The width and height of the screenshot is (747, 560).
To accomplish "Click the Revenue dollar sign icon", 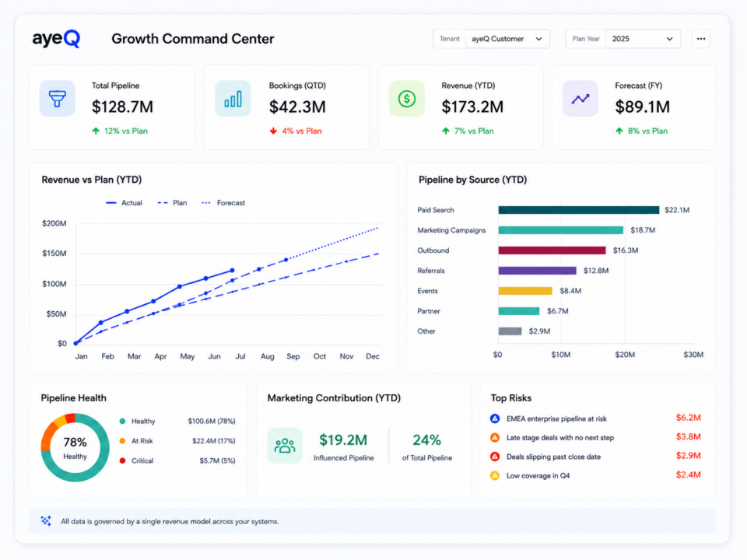I will point(407,99).
